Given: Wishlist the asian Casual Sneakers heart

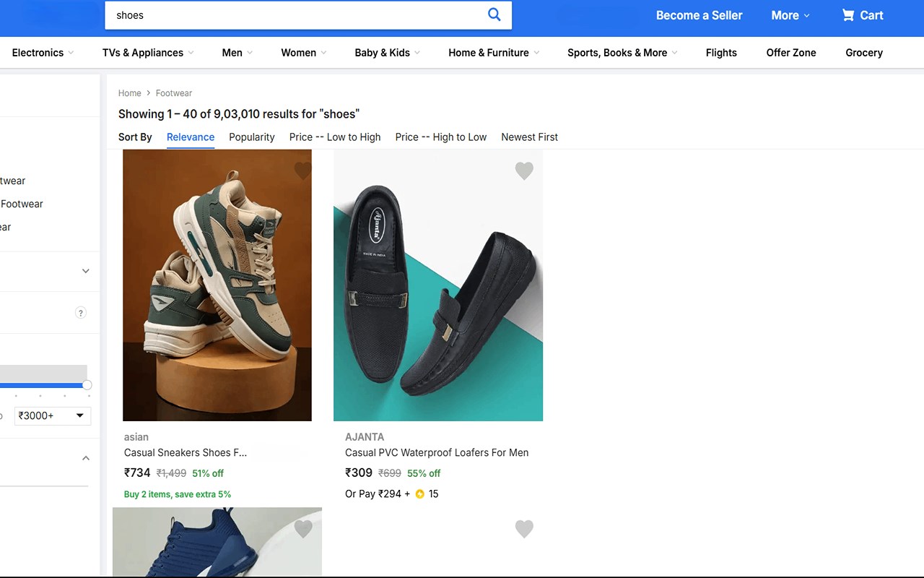Looking at the screenshot, I should point(303,171).
